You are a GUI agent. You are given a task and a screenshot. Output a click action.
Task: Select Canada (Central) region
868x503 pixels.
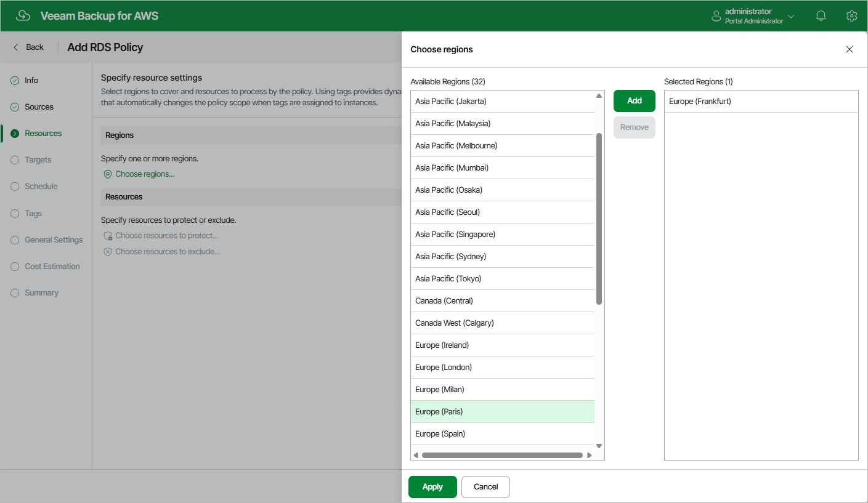(x=503, y=301)
